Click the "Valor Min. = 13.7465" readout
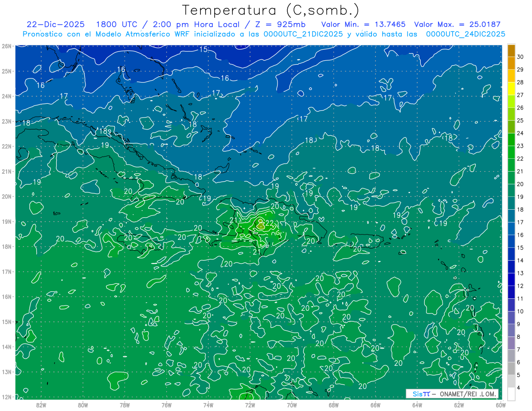 364,24
